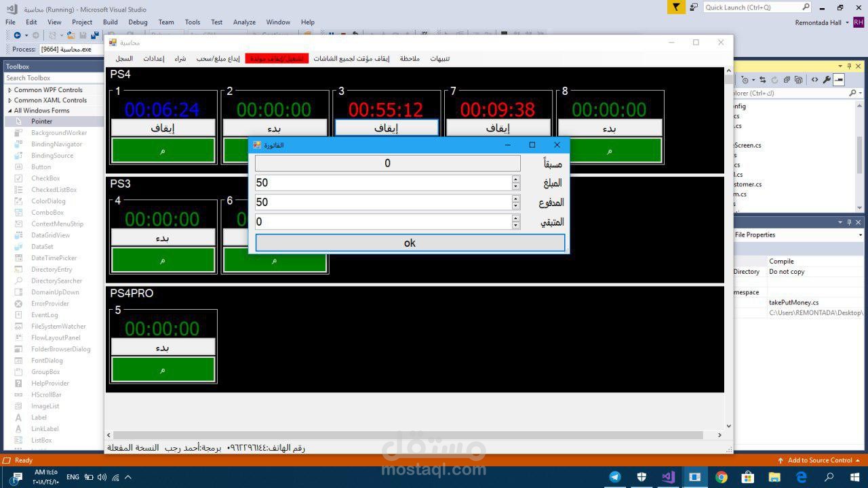Image resolution: width=868 pixels, height=488 pixels.
Task: Open Solution Explorer window options dropdown
Action: pos(840,66)
